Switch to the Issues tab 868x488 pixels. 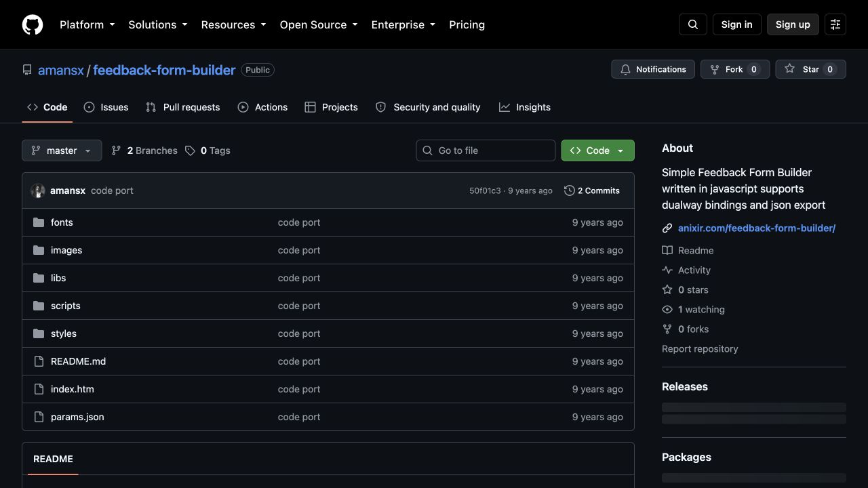point(106,107)
